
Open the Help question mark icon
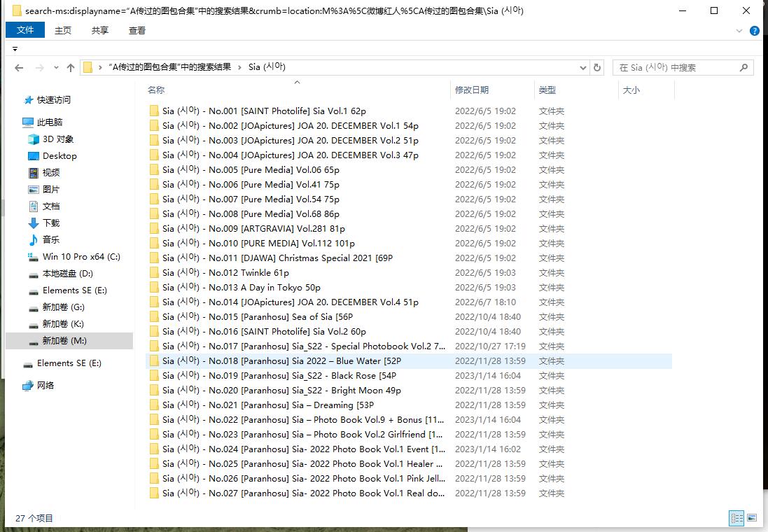pos(755,31)
